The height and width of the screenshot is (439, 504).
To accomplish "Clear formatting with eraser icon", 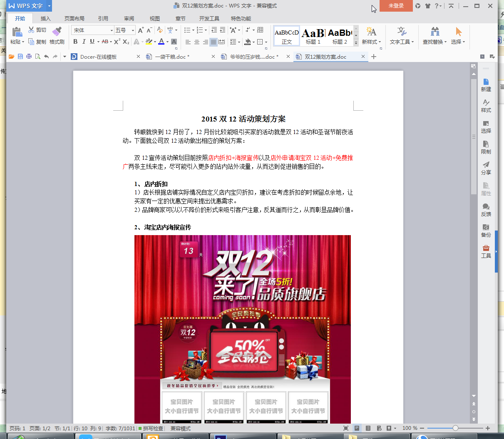I will 160,30.
